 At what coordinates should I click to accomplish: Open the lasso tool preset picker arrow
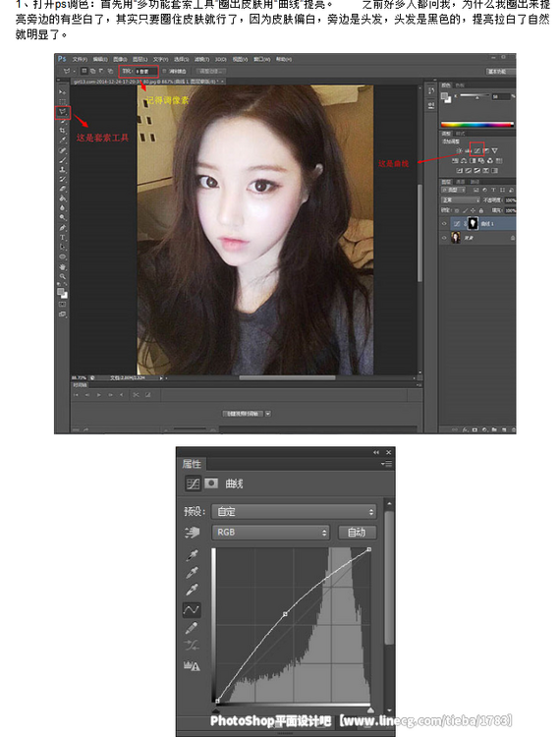point(75,72)
